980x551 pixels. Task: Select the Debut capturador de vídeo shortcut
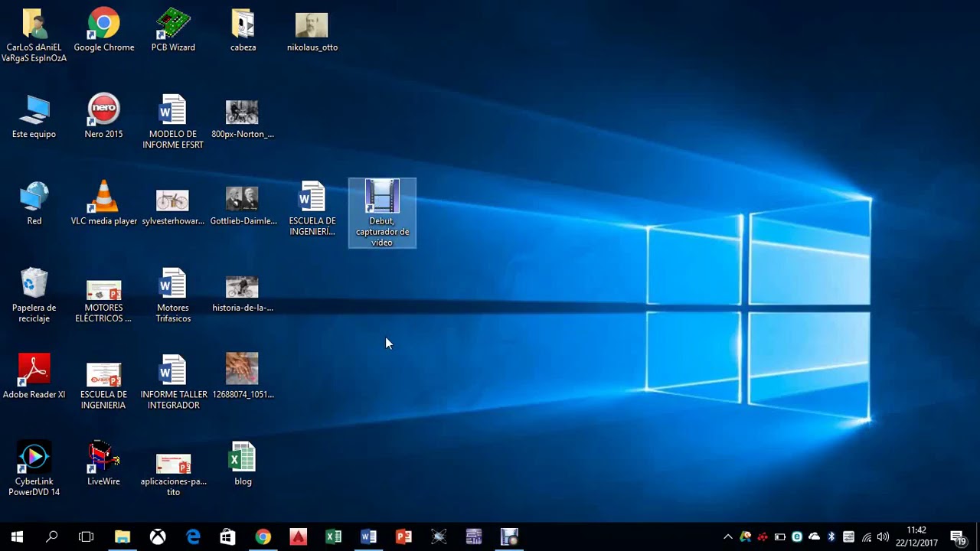click(x=382, y=214)
